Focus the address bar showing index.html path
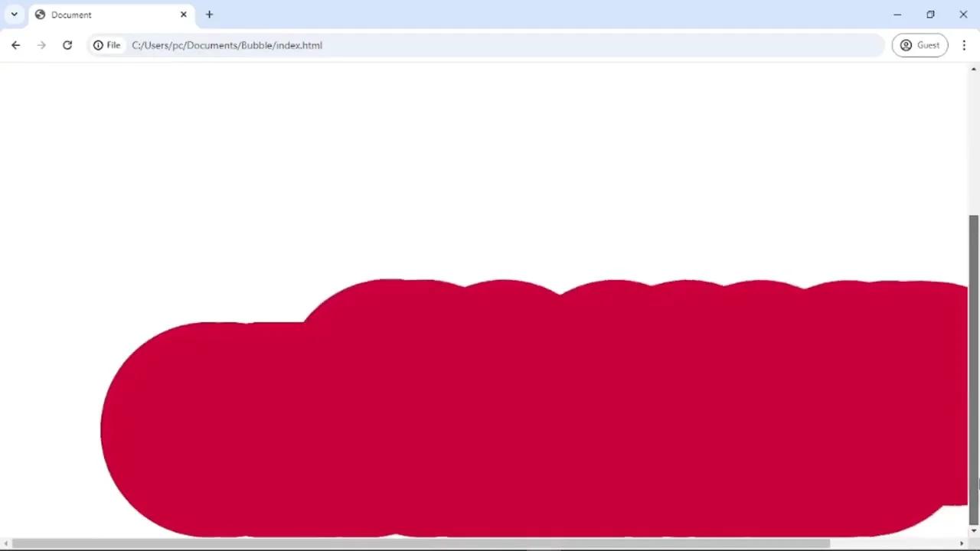 (459, 45)
